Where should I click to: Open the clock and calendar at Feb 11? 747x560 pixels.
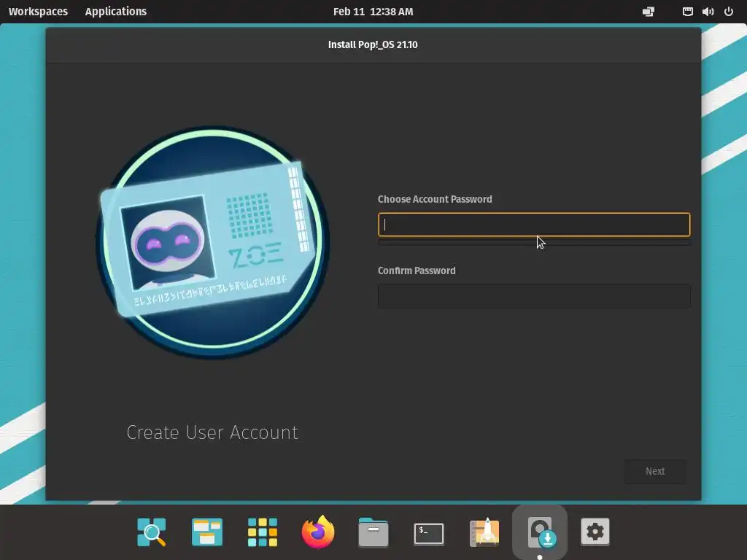pyautogui.click(x=373, y=12)
